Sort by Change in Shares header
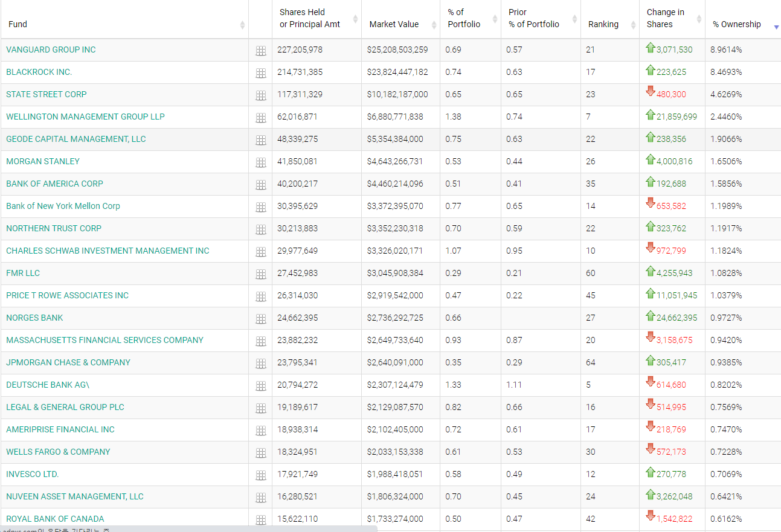The height and width of the screenshot is (532, 781). (x=672, y=19)
